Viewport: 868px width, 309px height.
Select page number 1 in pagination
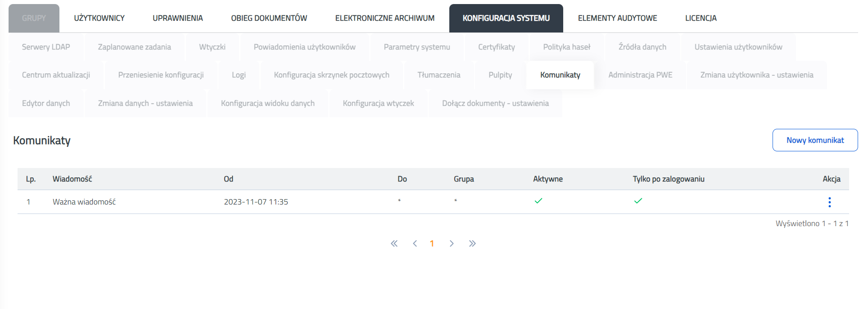[432, 244]
